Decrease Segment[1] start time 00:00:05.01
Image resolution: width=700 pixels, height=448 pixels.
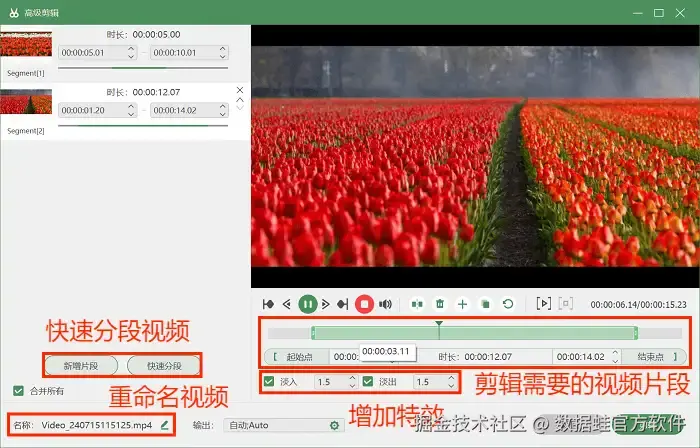[131, 56]
